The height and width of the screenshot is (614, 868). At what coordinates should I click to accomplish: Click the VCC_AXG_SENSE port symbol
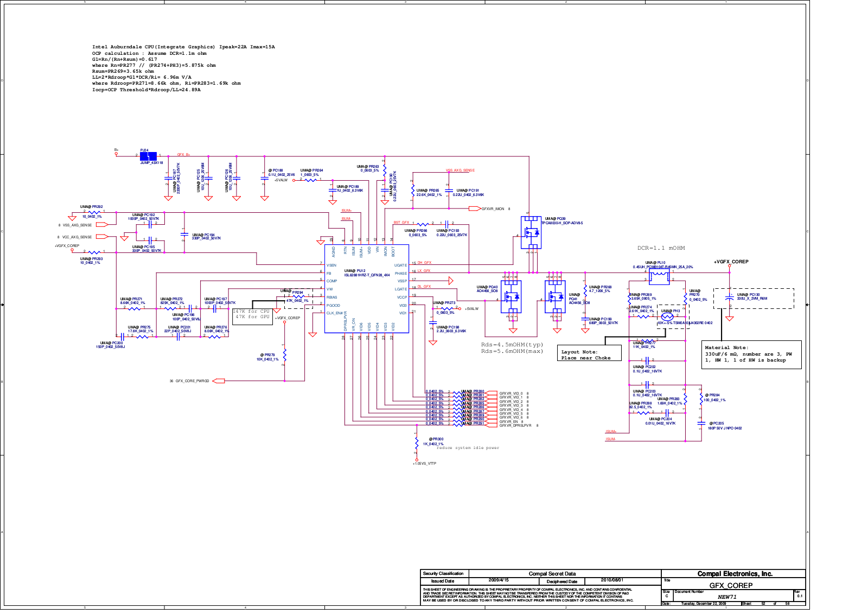point(103,237)
